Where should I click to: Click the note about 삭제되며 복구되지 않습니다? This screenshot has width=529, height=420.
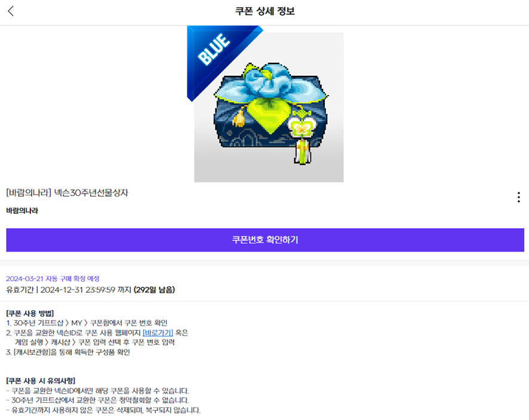coord(103,410)
